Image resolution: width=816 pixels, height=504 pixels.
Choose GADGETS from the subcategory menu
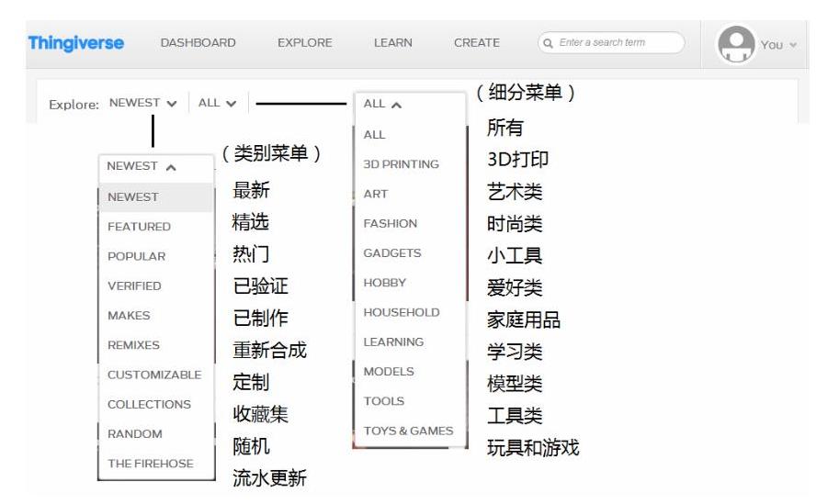coord(392,253)
